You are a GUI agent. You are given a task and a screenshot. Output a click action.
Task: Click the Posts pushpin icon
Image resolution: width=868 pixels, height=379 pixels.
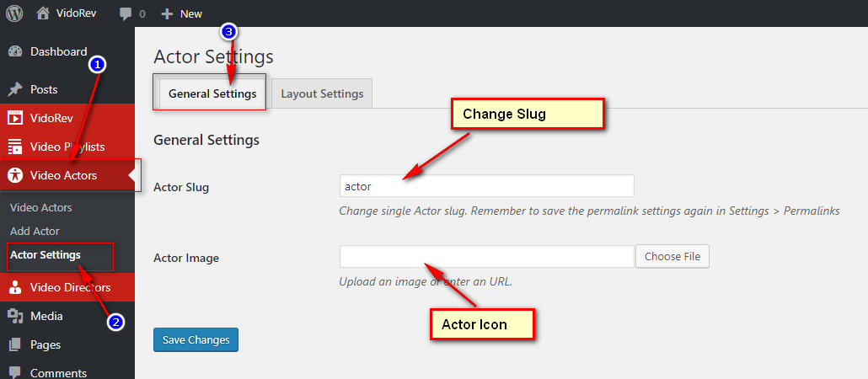pyautogui.click(x=15, y=89)
